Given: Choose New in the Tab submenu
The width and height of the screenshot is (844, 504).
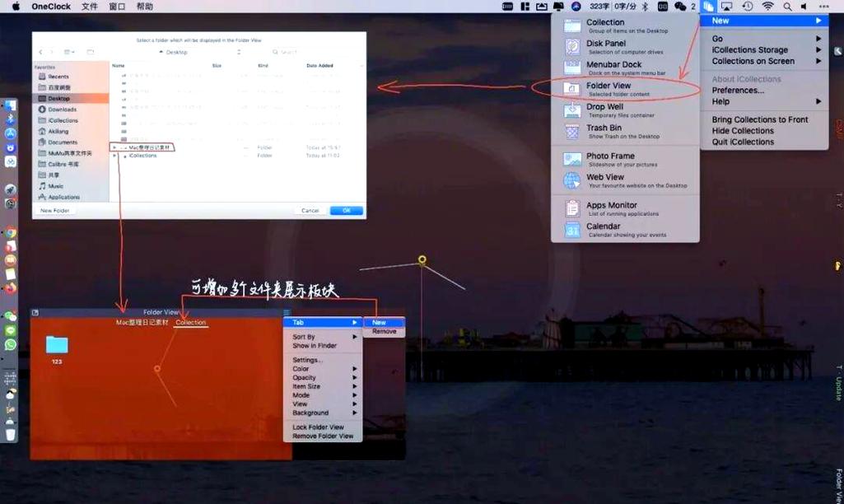Looking at the screenshot, I should (x=385, y=322).
